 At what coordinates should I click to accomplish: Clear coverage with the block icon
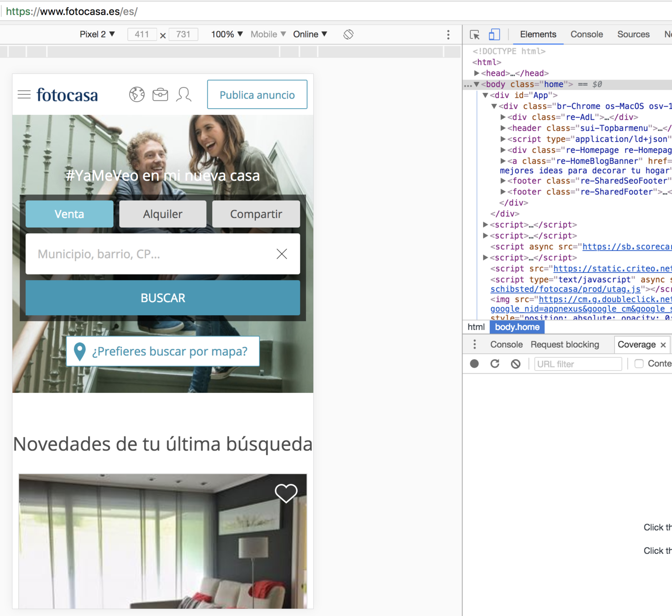pos(515,364)
